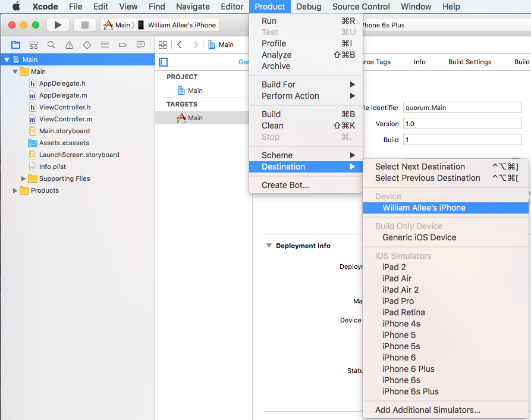Open the Breakpoint navigator
This screenshot has height=420, width=531.
click(x=122, y=45)
